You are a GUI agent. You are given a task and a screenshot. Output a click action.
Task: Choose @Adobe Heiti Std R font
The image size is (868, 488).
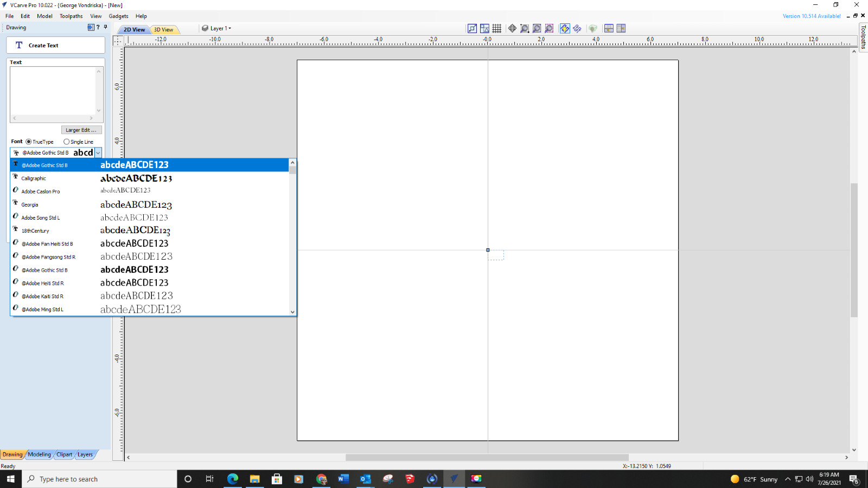tap(150, 283)
